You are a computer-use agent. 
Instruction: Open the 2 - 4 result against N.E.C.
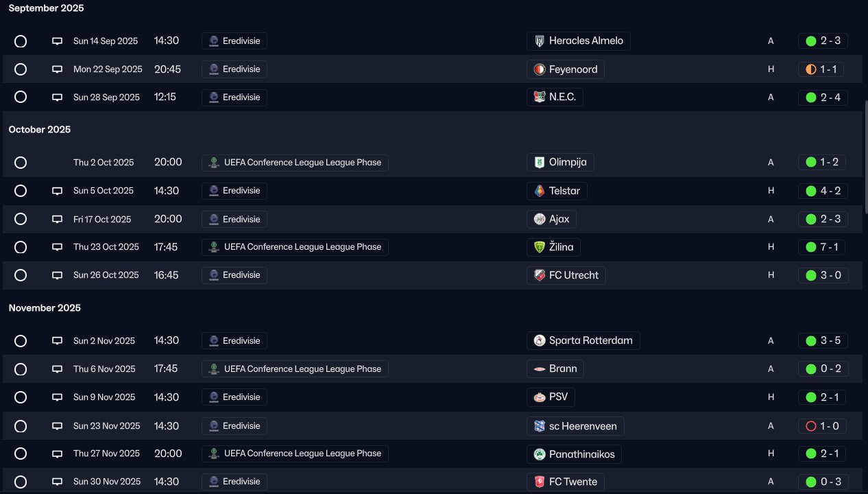click(823, 97)
